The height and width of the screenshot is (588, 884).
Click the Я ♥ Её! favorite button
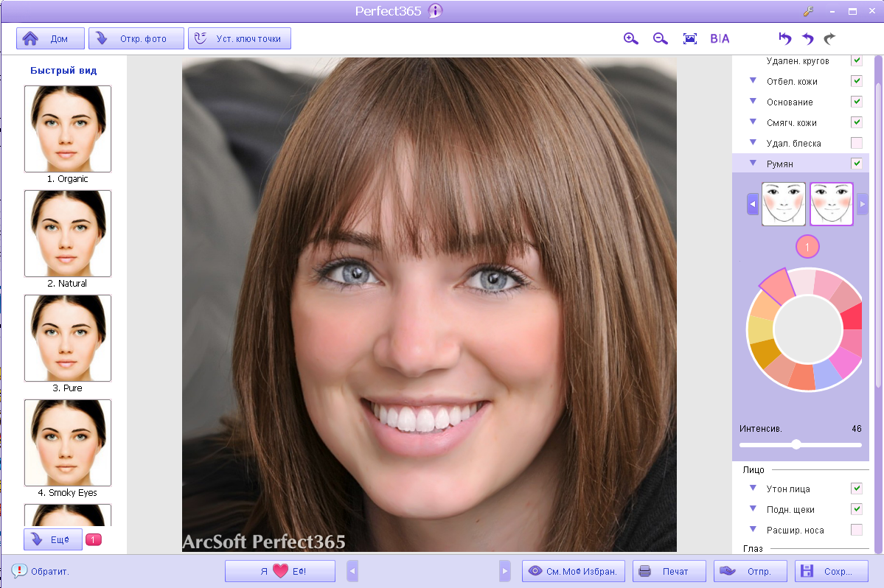(x=280, y=571)
